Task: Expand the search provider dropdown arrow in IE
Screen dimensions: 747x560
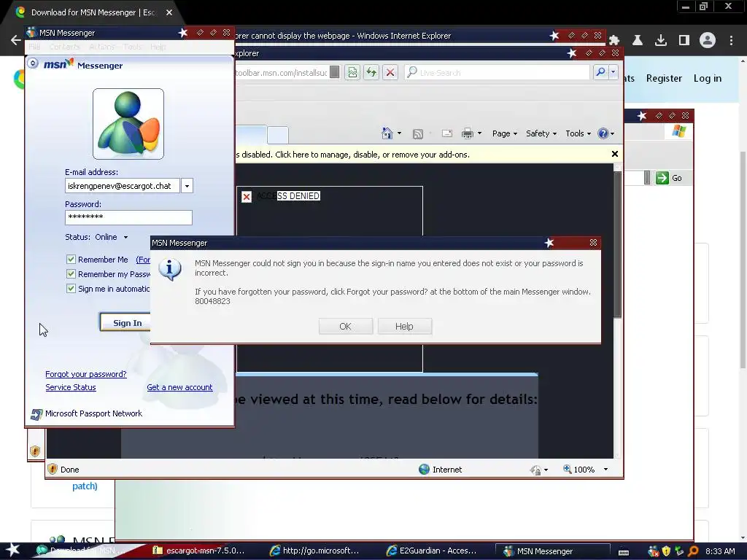Action: 613,72
